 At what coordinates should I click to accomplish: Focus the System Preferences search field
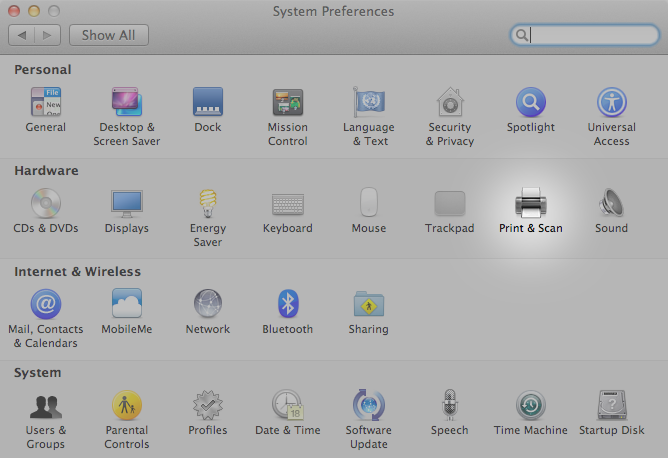coord(584,35)
